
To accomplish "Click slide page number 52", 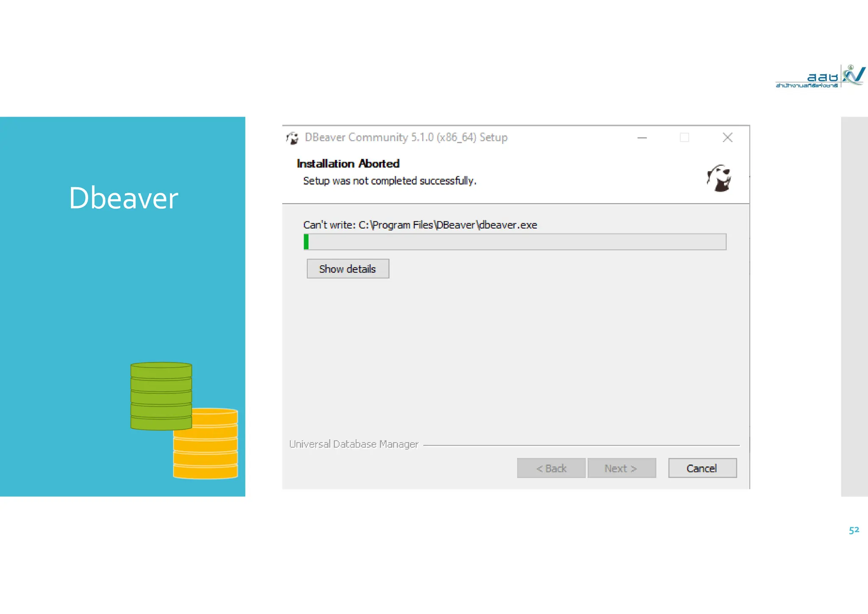I will click(x=854, y=530).
